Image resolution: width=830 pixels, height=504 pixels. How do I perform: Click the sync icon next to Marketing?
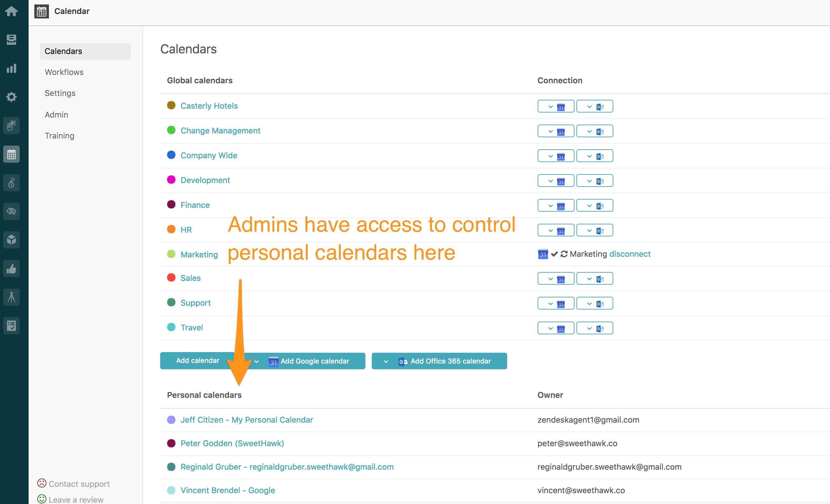coord(564,254)
